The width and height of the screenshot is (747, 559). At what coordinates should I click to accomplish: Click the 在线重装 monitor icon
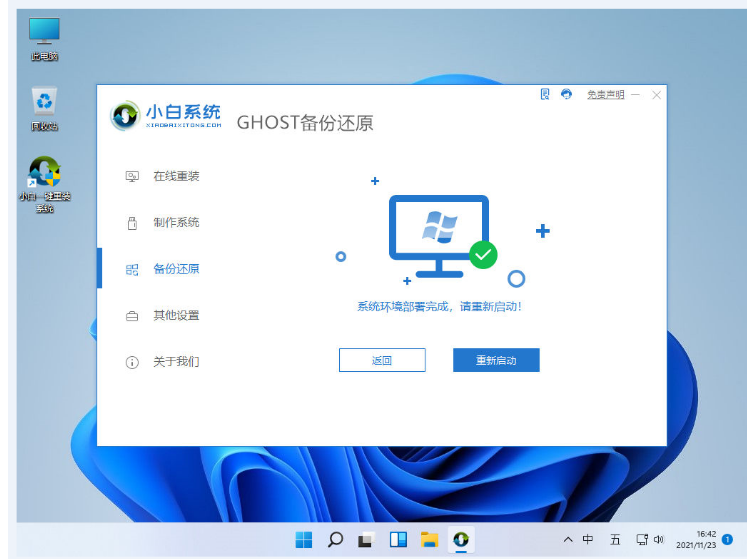[x=132, y=177]
